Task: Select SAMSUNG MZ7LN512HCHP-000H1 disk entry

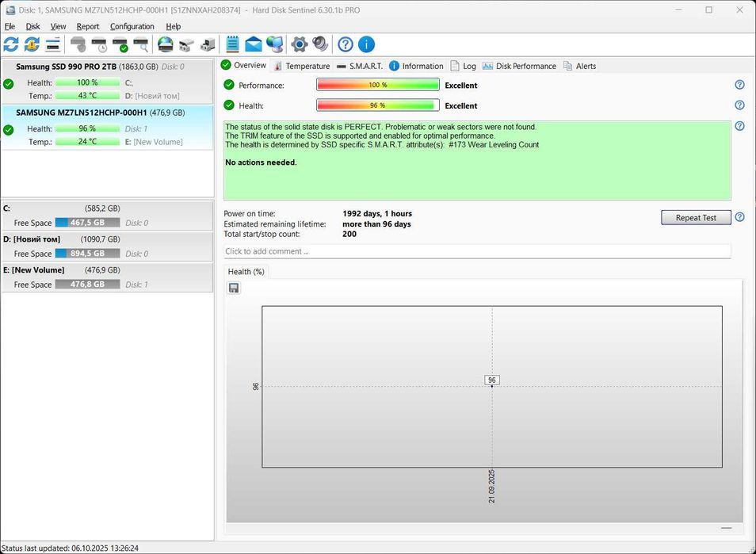Action: (x=107, y=128)
